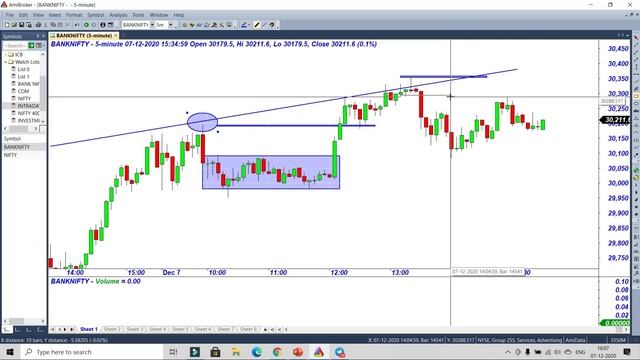Click the Symbols panel search field
Viewport: 640px width, 360px height.
[x=15, y=45]
